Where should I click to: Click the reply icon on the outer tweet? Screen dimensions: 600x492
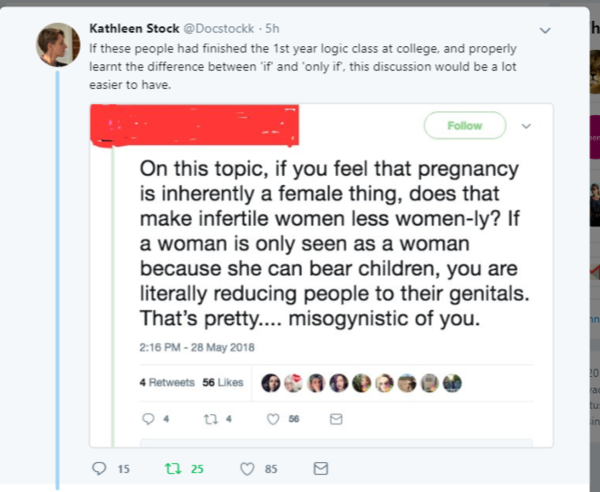pos(98,468)
